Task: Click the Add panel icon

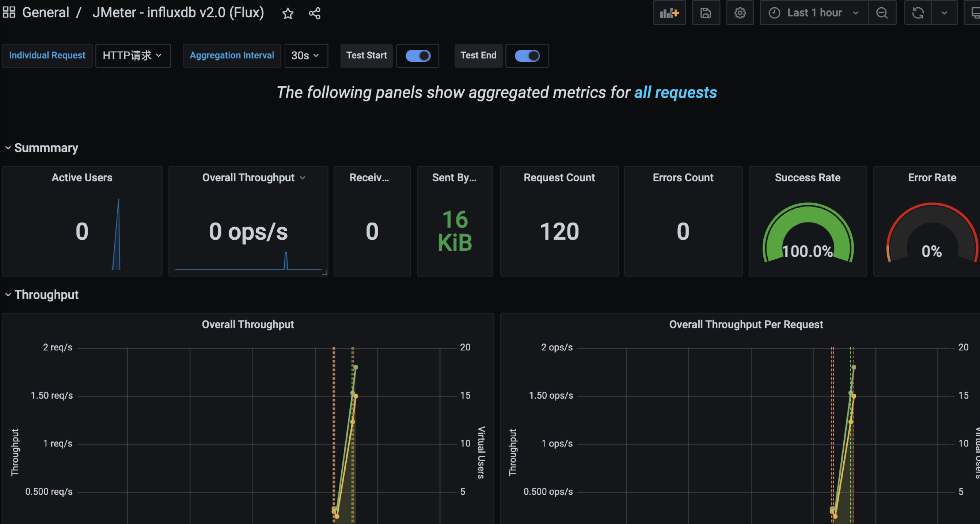Action: pyautogui.click(x=669, y=12)
